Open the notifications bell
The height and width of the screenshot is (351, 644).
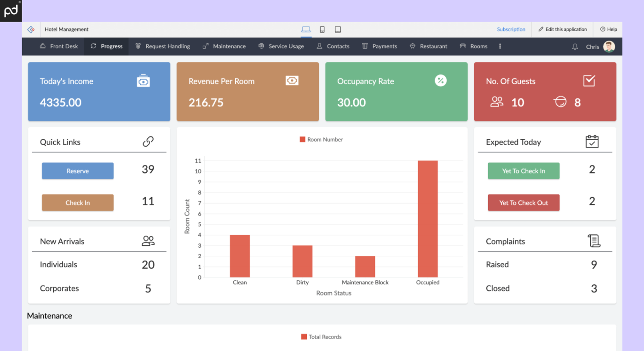point(575,46)
